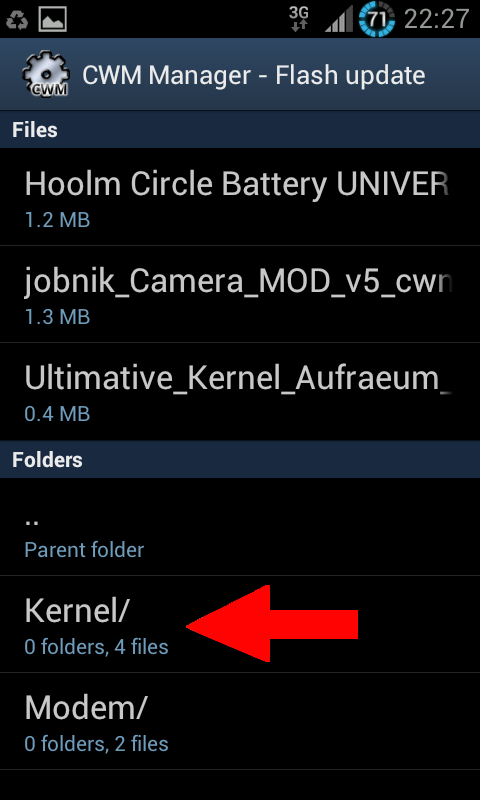The width and height of the screenshot is (480, 800).
Task: Open the Kernel/ folder
Action: pyautogui.click(x=240, y=624)
